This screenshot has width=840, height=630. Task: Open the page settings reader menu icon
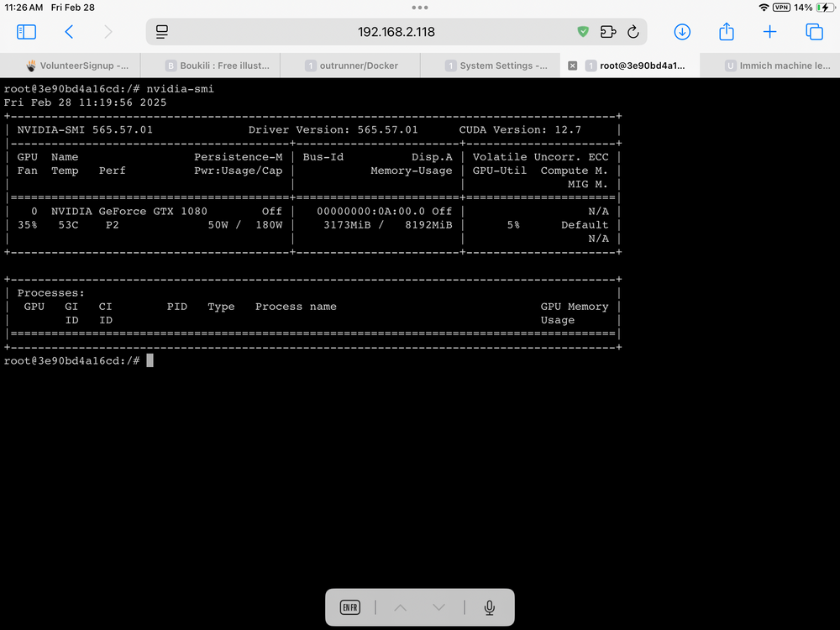(x=162, y=32)
